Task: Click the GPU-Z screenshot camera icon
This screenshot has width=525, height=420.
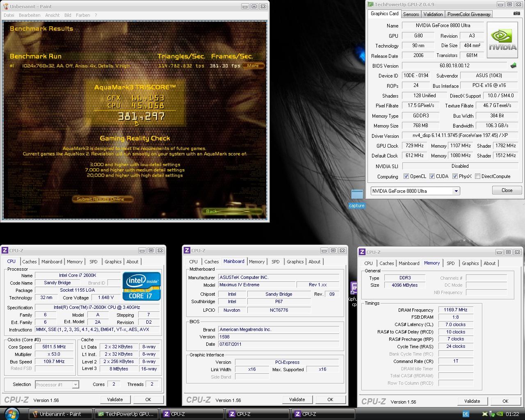Action: coord(516,14)
